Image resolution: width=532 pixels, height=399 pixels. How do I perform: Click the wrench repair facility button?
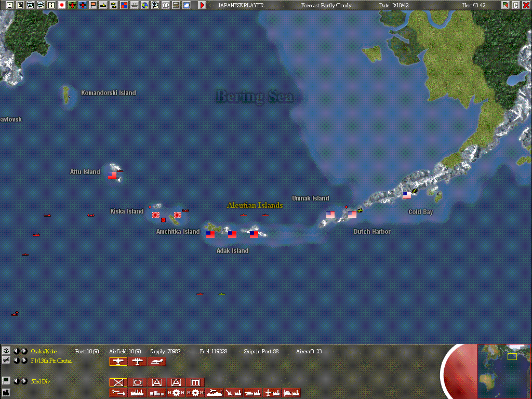coord(118,393)
